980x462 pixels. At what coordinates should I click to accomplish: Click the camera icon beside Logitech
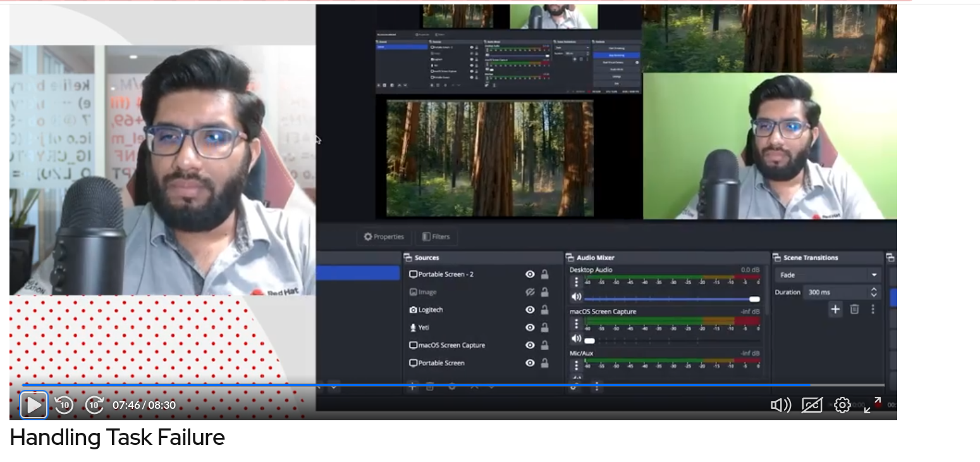[x=413, y=309]
